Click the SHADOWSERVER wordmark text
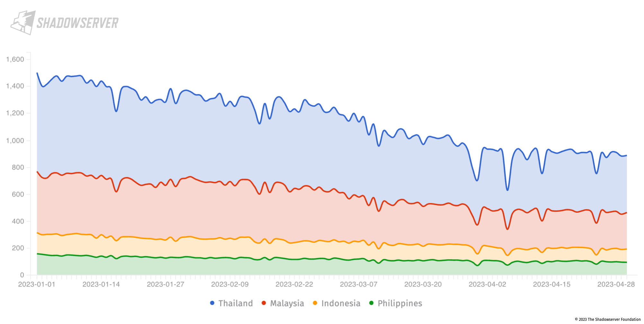This screenshot has width=644, height=324. pos(77,23)
